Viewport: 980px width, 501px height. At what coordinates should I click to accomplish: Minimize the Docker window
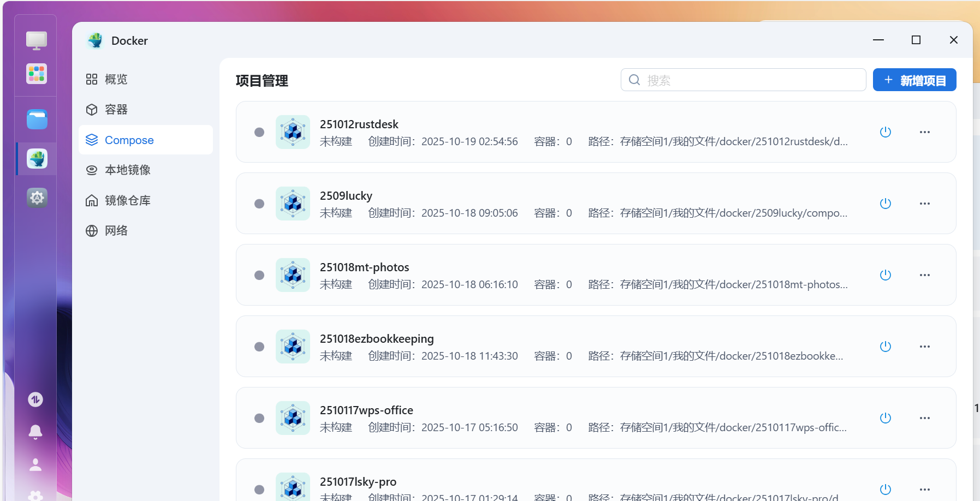878,40
